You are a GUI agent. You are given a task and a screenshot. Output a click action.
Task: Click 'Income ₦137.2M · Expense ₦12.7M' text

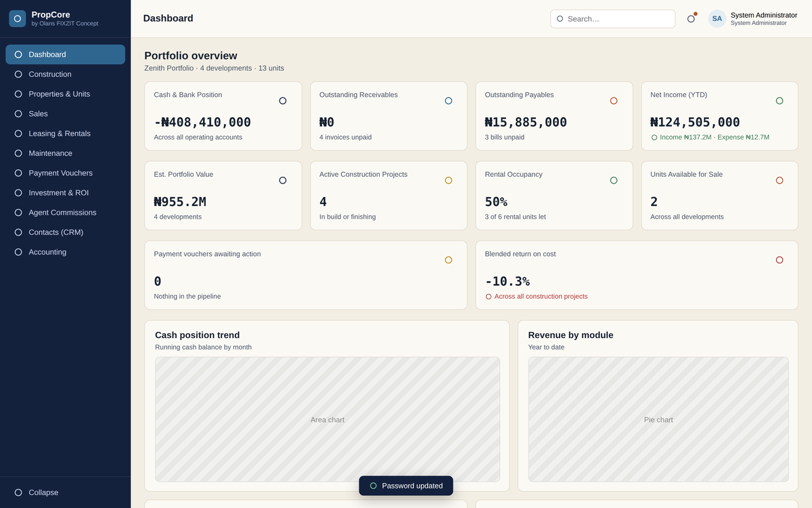pyautogui.click(x=715, y=137)
